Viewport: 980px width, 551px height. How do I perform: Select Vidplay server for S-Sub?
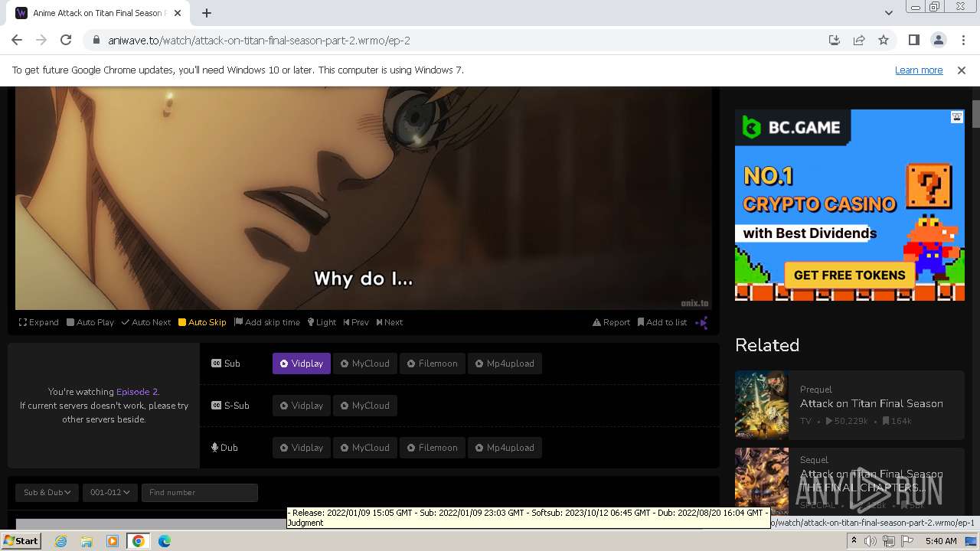point(302,406)
